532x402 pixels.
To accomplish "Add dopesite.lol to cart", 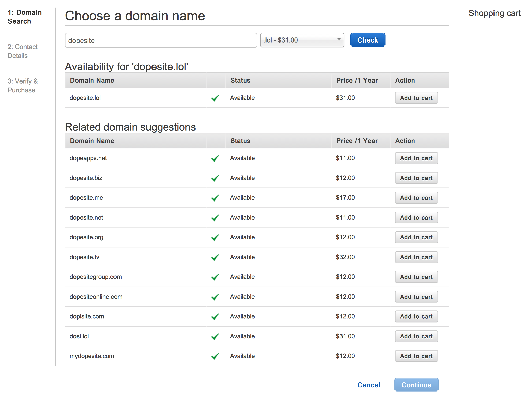I will coord(416,98).
